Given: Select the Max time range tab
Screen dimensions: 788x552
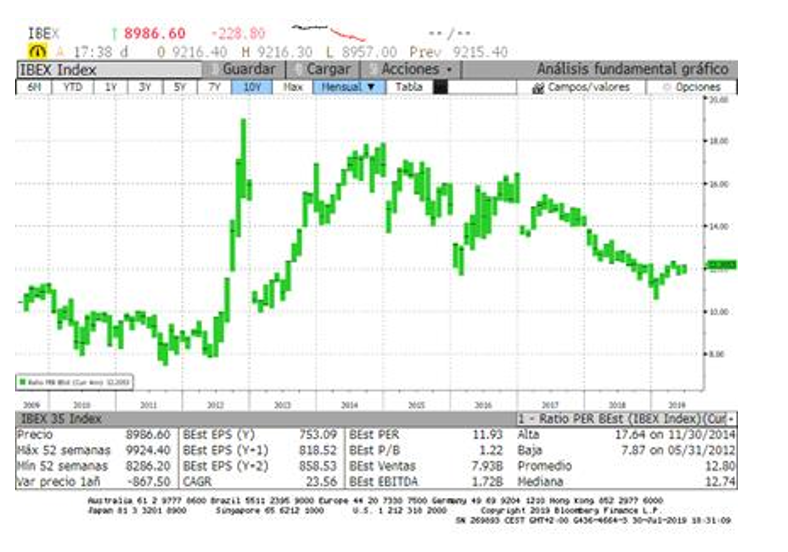Looking at the screenshot, I should click(x=292, y=87).
